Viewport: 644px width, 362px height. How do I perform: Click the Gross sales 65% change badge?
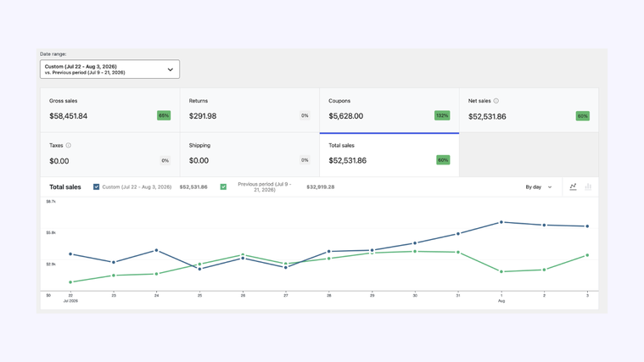[x=164, y=116]
